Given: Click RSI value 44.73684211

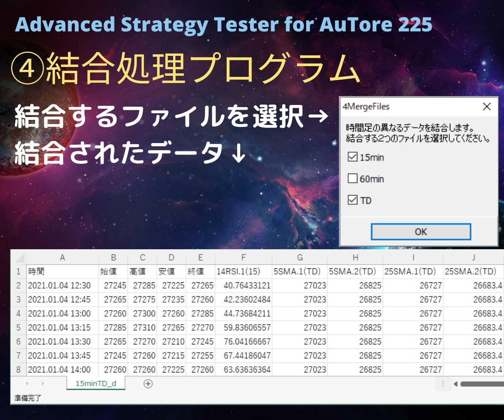Looking at the screenshot, I should coord(243,313).
